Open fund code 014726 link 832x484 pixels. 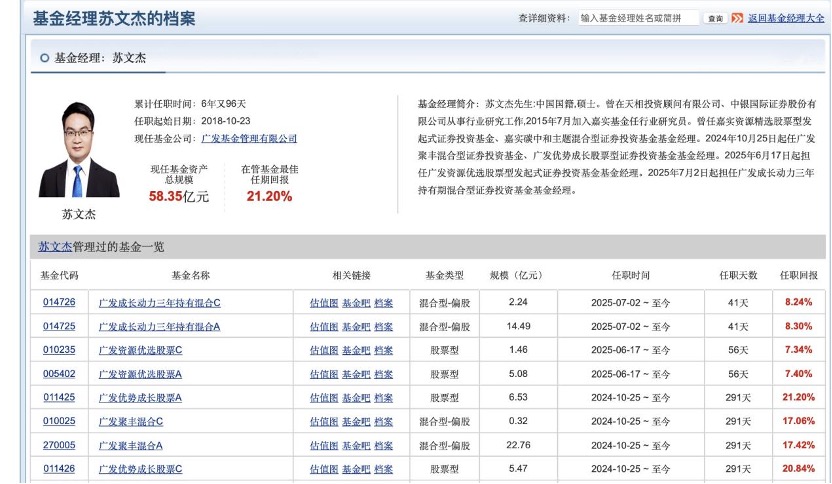point(59,302)
